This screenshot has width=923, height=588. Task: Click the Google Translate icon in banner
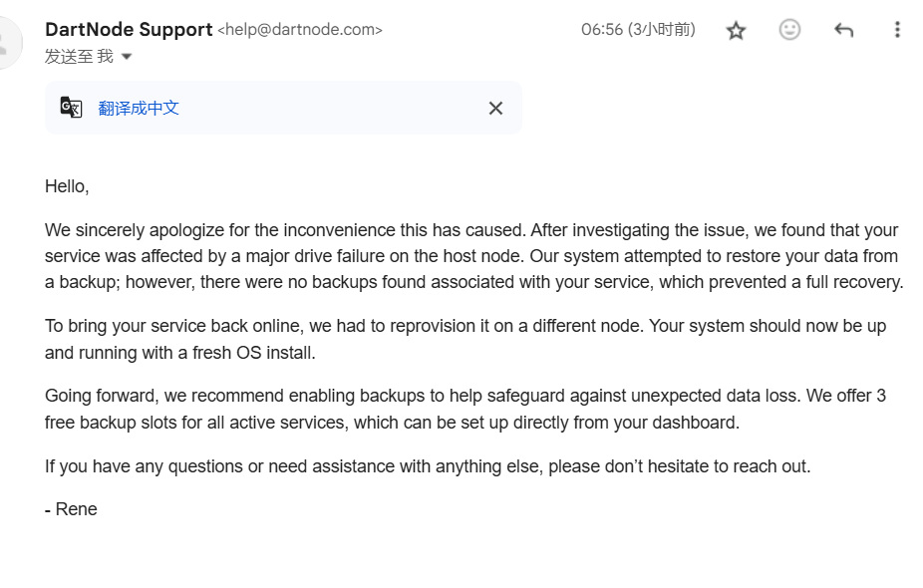(x=71, y=108)
